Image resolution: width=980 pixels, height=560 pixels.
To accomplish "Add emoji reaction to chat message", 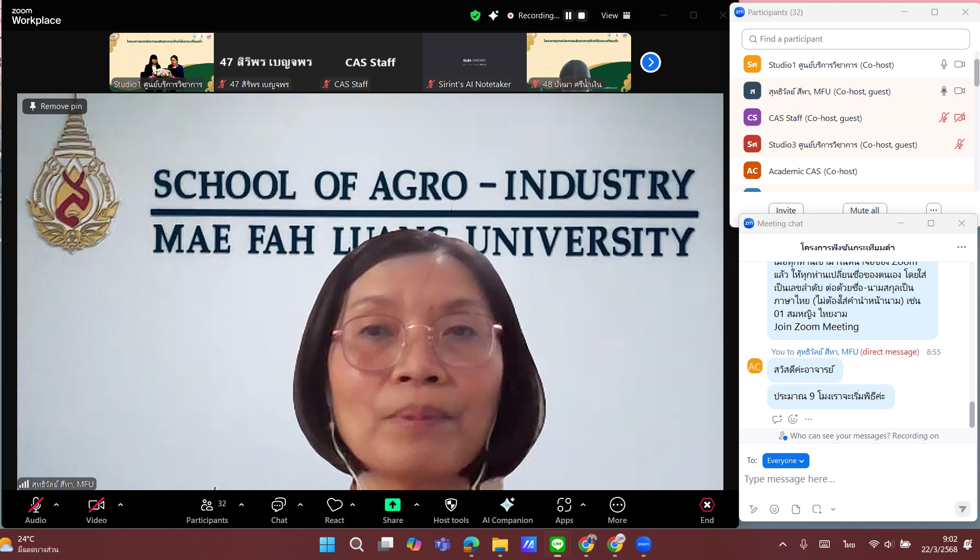I will pos(793,419).
